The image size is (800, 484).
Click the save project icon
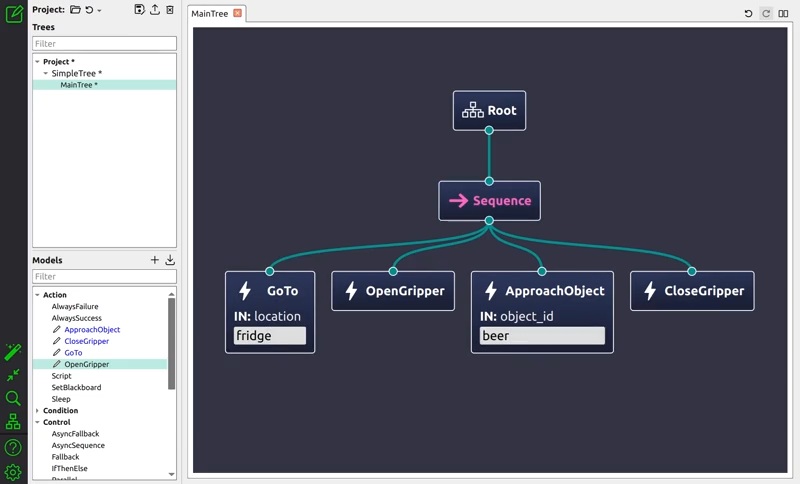coord(139,9)
